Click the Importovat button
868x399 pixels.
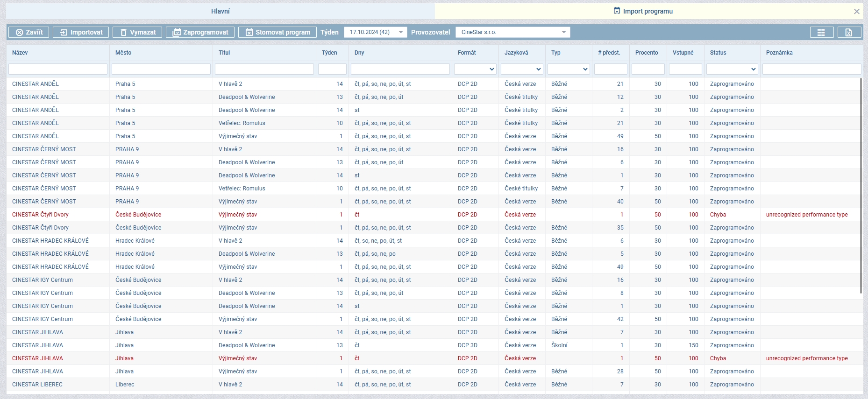click(81, 32)
